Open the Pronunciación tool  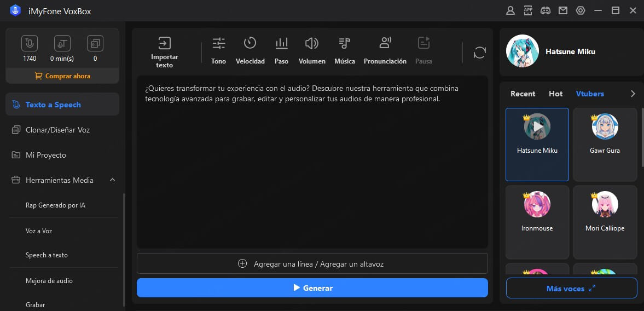(385, 51)
